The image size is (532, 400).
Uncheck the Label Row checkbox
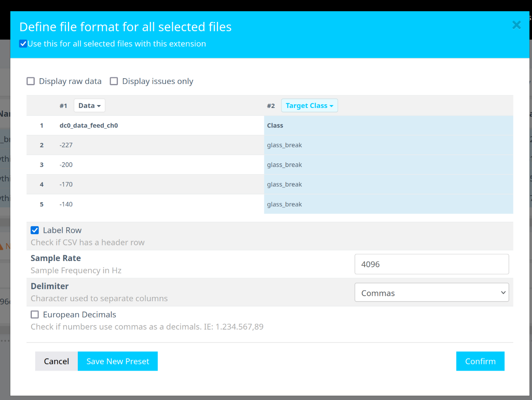(x=35, y=230)
